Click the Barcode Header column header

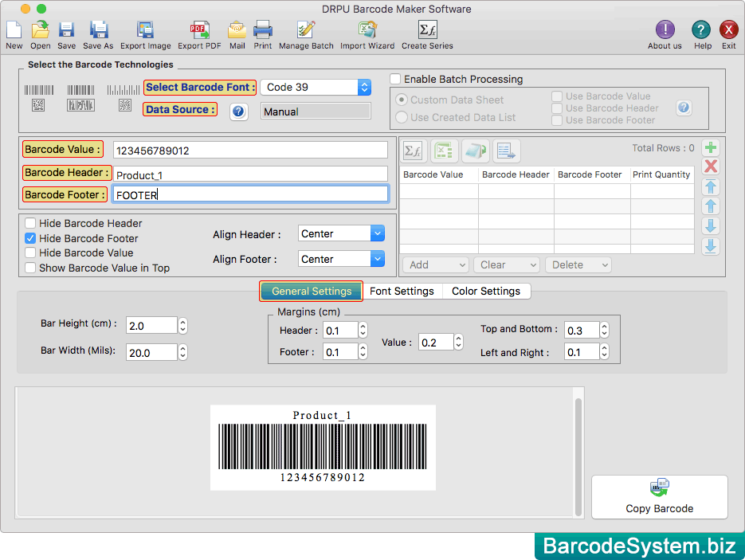516,174
